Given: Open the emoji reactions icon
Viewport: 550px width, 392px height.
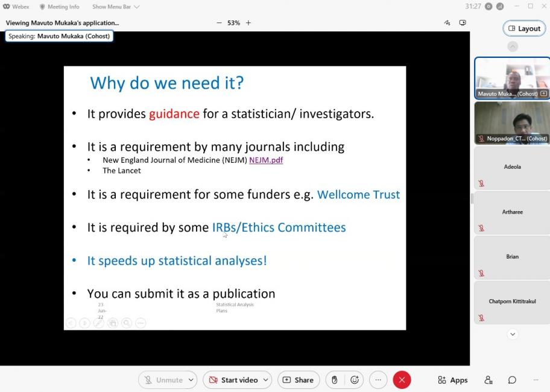Looking at the screenshot, I should pos(355,380).
